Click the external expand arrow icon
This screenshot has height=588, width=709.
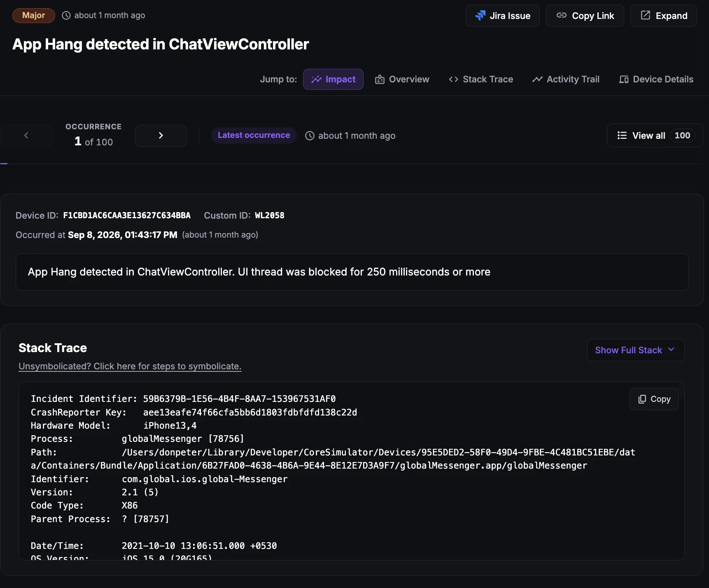click(x=645, y=15)
